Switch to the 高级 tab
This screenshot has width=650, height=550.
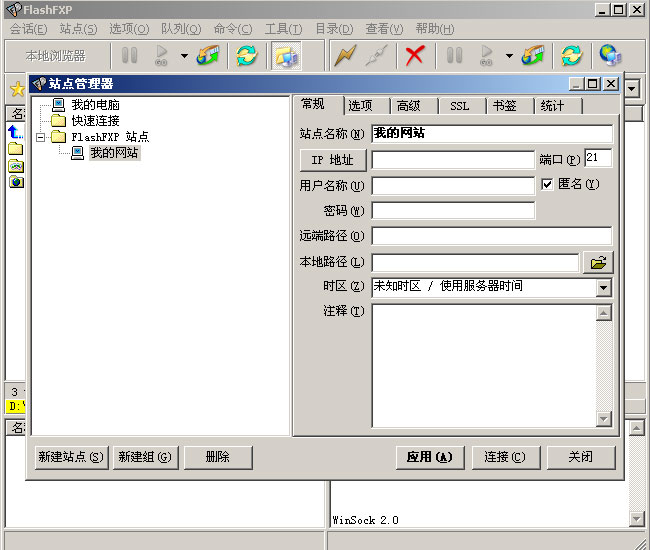[x=408, y=106]
